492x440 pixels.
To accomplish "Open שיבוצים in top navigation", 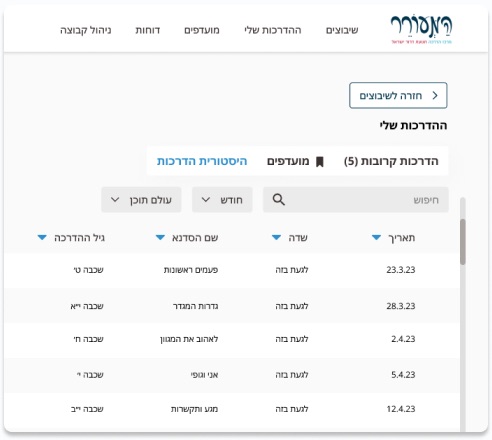I will click(x=342, y=30).
